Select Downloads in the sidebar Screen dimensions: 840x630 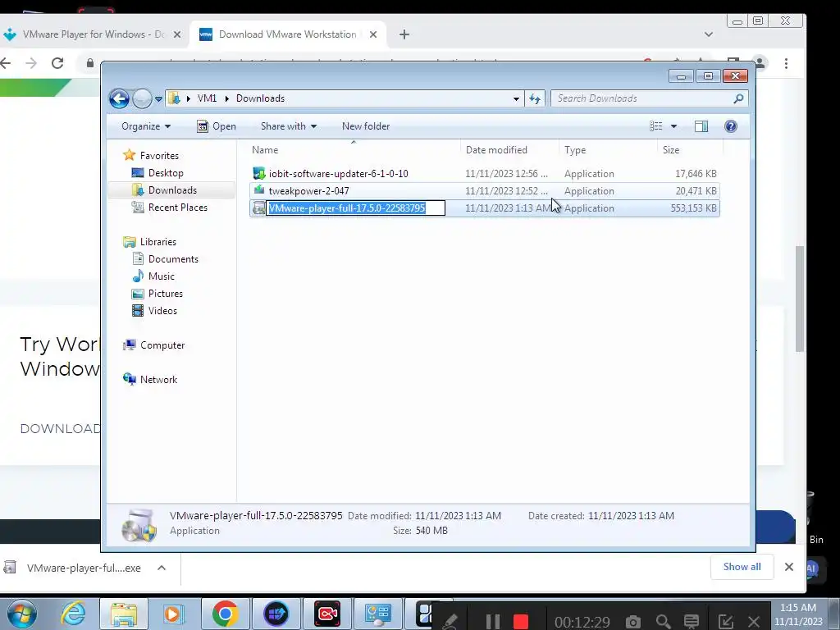(x=171, y=190)
